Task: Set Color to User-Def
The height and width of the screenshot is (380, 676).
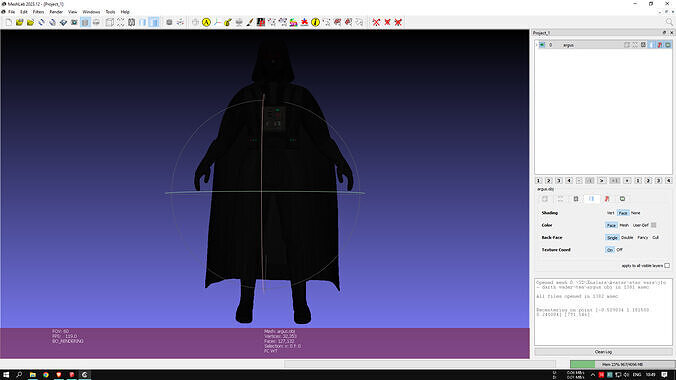Action: (x=641, y=225)
